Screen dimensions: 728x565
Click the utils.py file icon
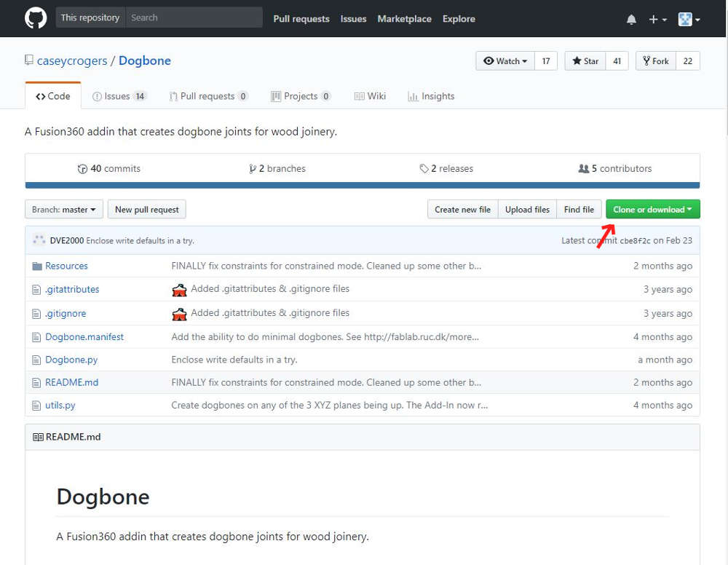[37, 406]
